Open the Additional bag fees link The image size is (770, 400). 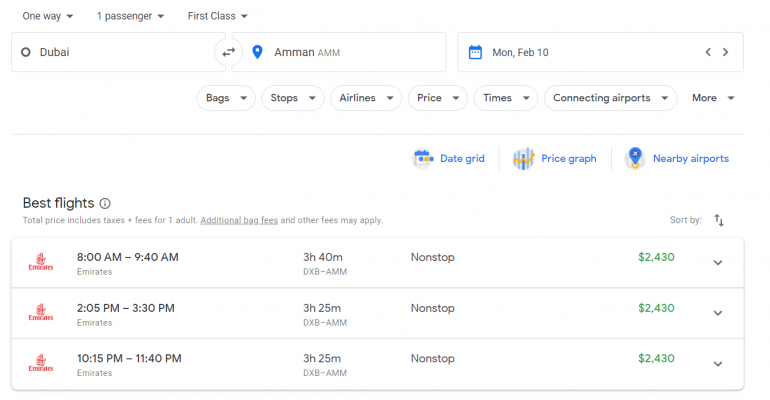pos(239,220)
